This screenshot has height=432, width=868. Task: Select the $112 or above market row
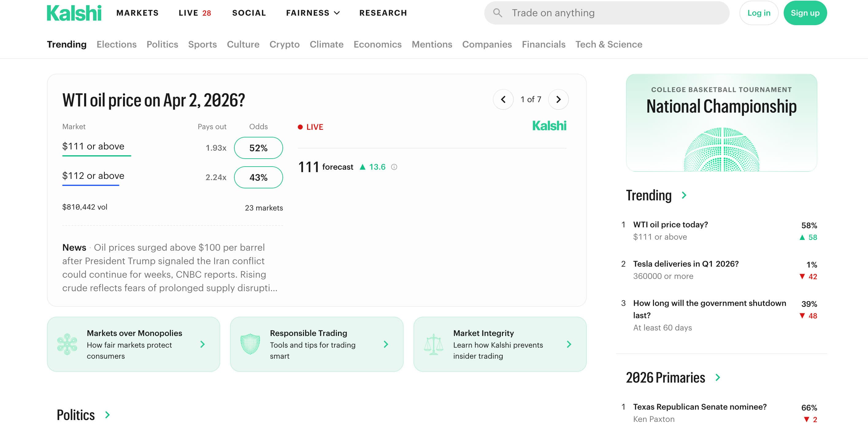point(93,175)
